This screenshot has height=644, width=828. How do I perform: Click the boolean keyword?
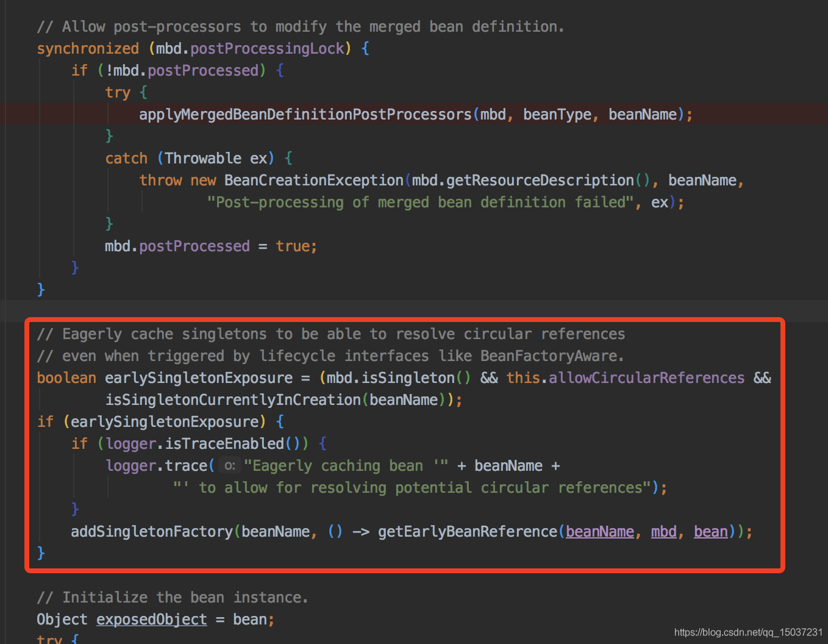coord(66,378)
